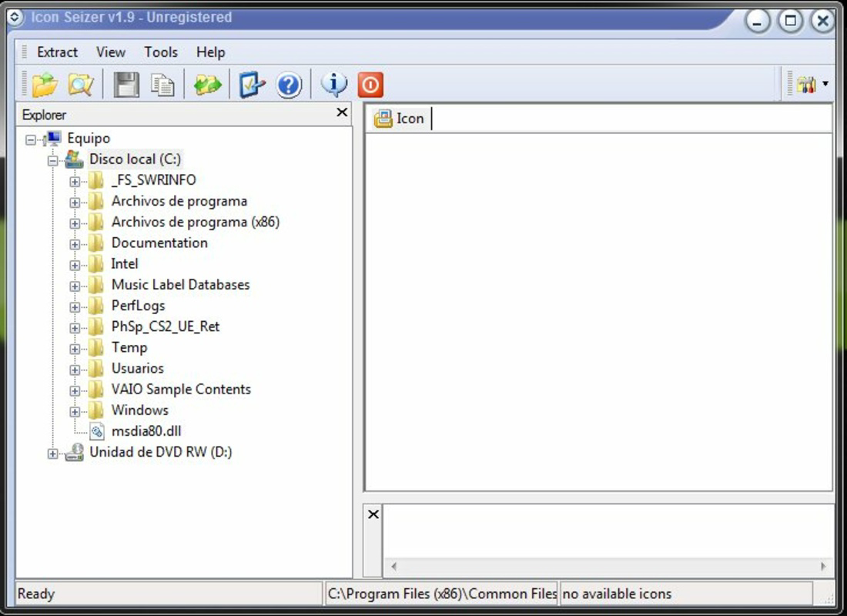Maximize the Icon Seizer window
Viewport: 847px width, 616px height.
[790, 21]
